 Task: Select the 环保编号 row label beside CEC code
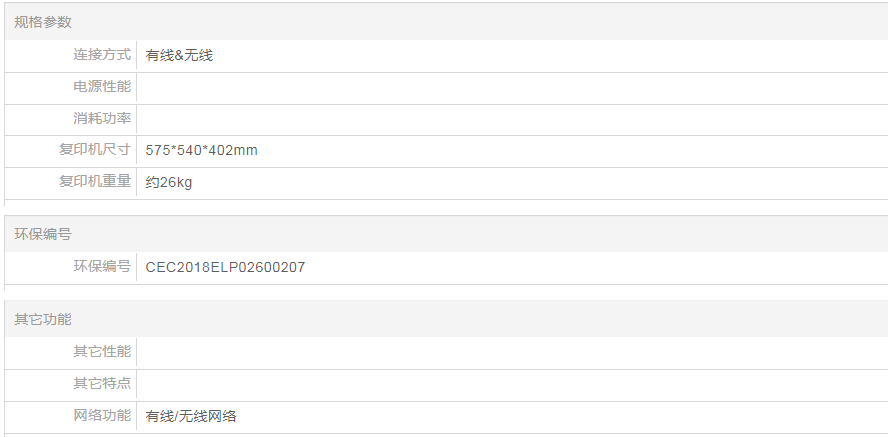click(x=102, y=267)
